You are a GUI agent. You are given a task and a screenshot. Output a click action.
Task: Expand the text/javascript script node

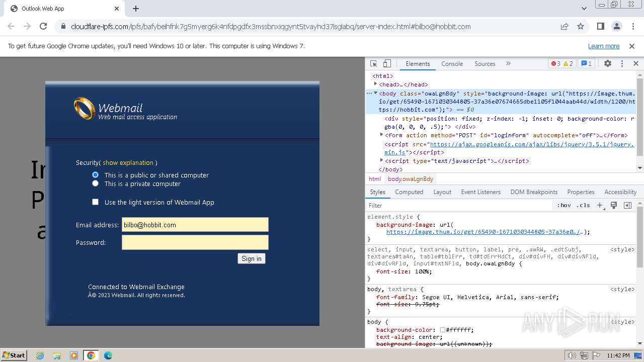pos(381,160)
